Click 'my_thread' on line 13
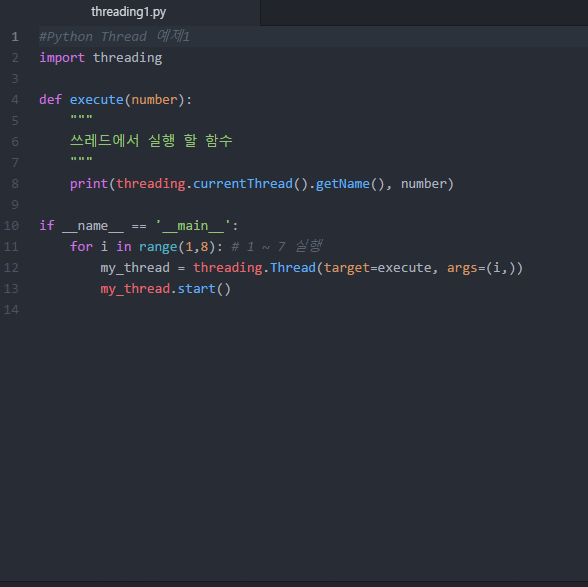Screen dimensions: 588x587 point(135,289)
